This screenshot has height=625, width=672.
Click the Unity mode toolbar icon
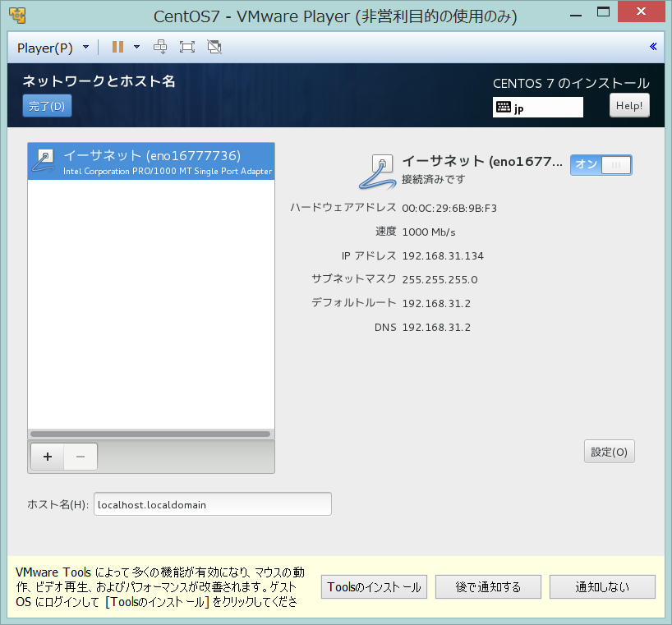coord(214,47)
